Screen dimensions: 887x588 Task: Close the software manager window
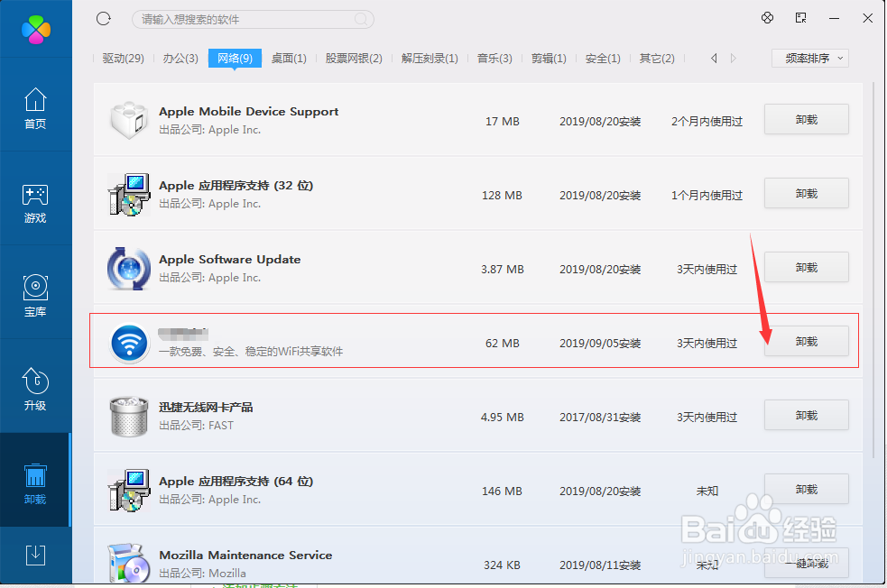coord(867,18)
